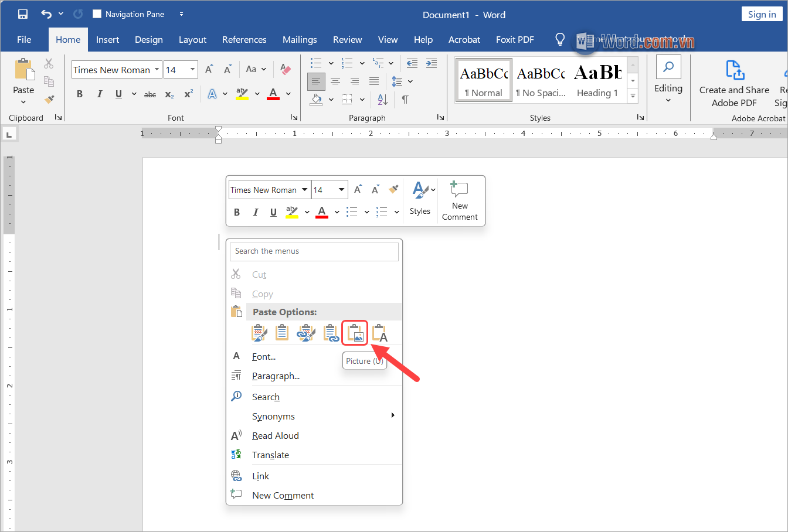788x532 pixels.
Task: Toggle Bold in the ribbon Font group
Action: (x=80, y=94)
